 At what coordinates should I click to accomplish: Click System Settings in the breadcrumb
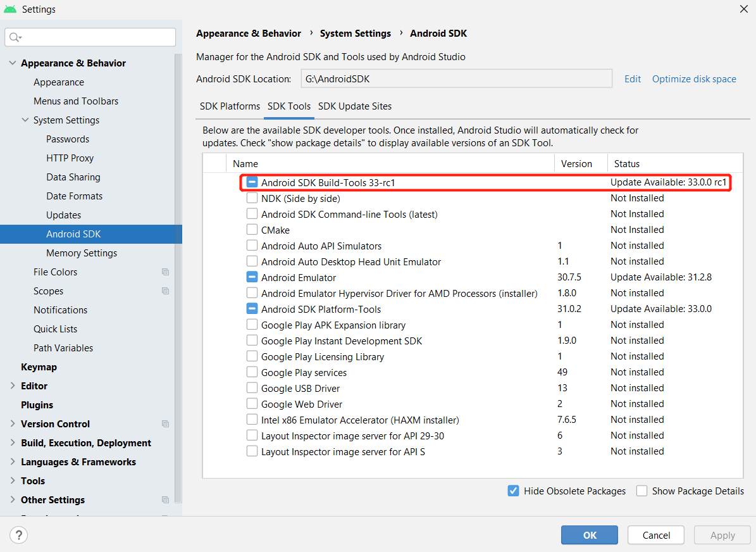pos(356,34)
